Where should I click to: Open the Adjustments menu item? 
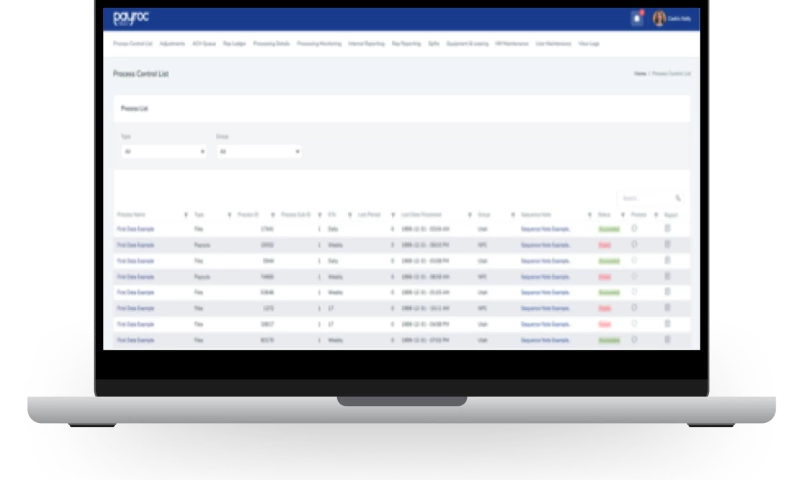pos(172,44)
